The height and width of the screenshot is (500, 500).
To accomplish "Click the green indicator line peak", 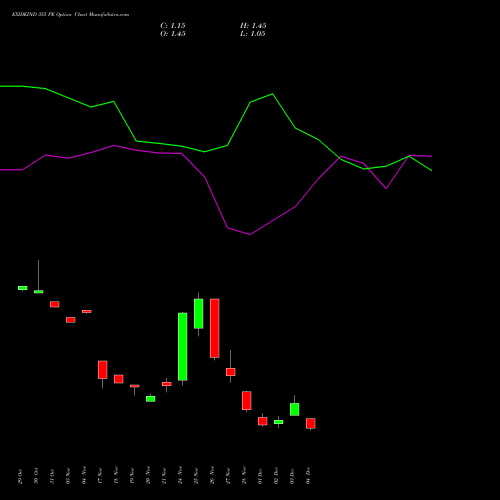I will [273, 94].
